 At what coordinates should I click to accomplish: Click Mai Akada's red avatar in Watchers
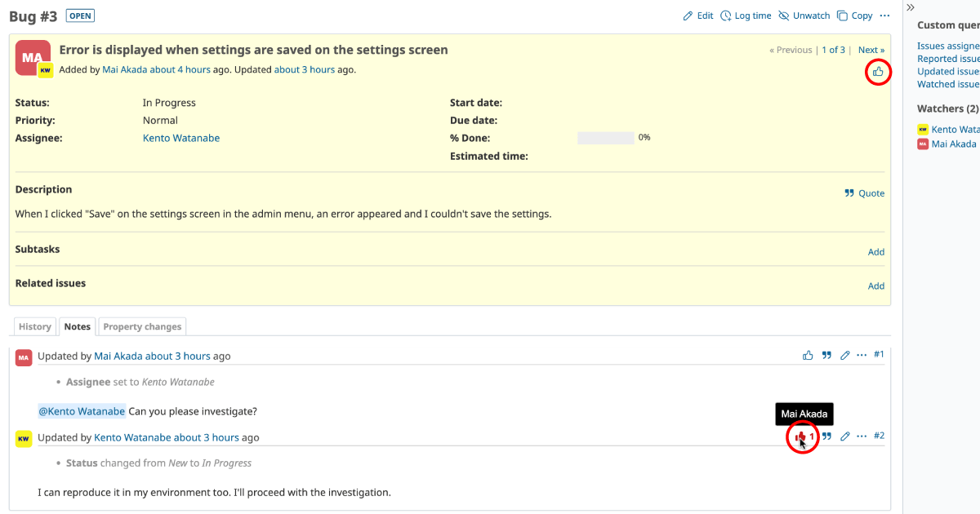pyautogui.click(x=923, y=144)
